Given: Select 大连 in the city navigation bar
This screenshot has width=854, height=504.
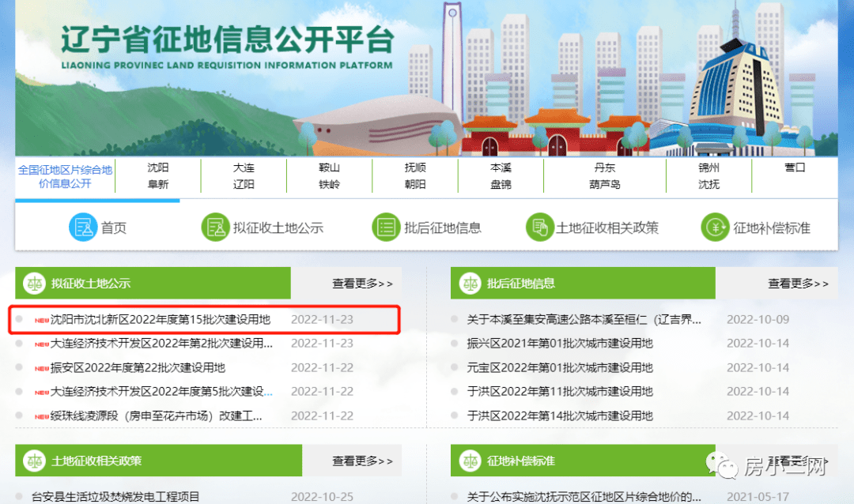Looking at the screenshot, I should coord(244,167).
